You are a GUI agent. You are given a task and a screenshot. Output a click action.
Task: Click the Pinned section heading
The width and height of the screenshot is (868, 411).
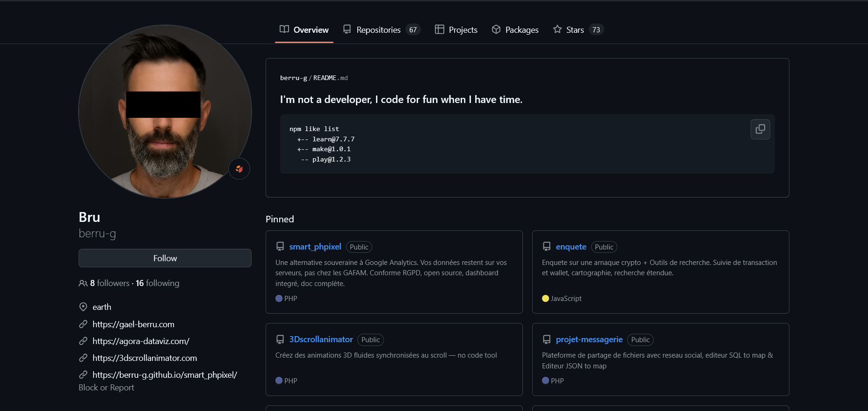[280, 219]
